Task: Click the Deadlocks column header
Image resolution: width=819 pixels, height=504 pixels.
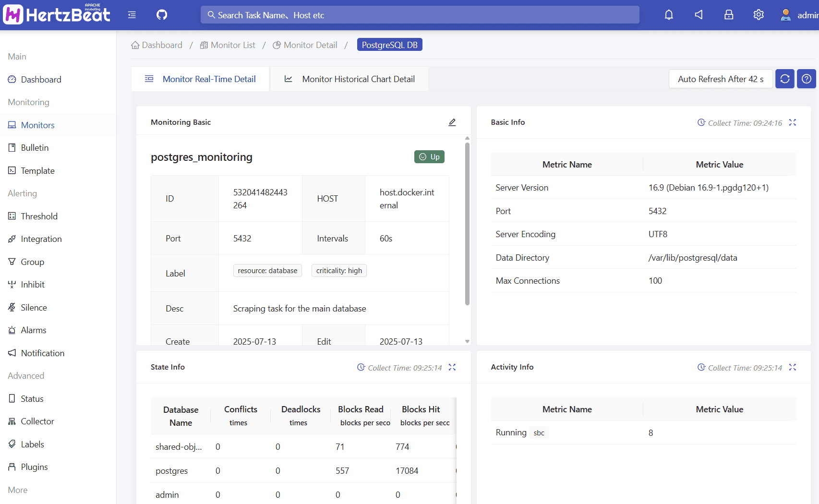Action: click(301, 416)
